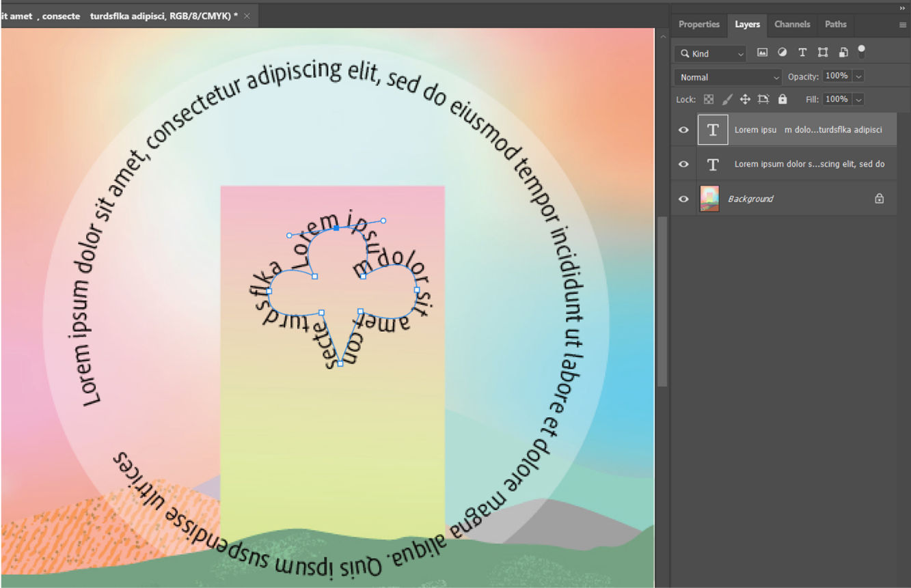This screenshot has height=588, width=911.
Task: Open the Kind filter dropdown
Action: (710, 53)
